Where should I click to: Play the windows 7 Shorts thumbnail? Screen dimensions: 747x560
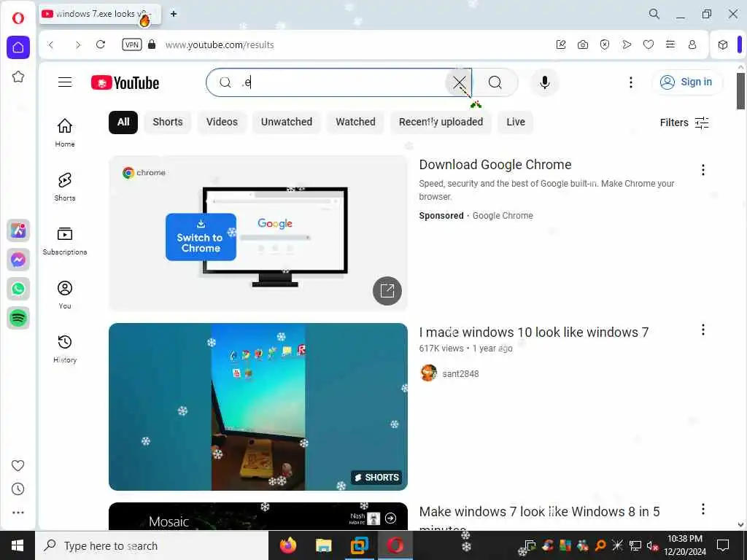258,407
